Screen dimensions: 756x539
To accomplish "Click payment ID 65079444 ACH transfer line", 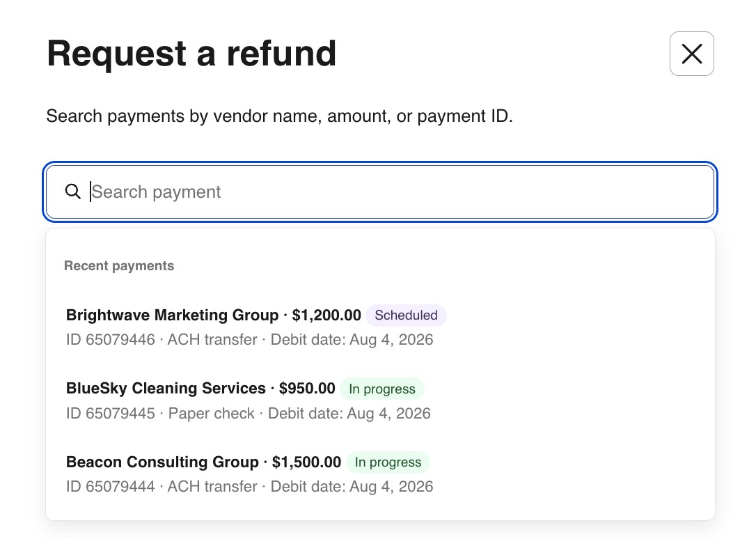I will point(249,487).
